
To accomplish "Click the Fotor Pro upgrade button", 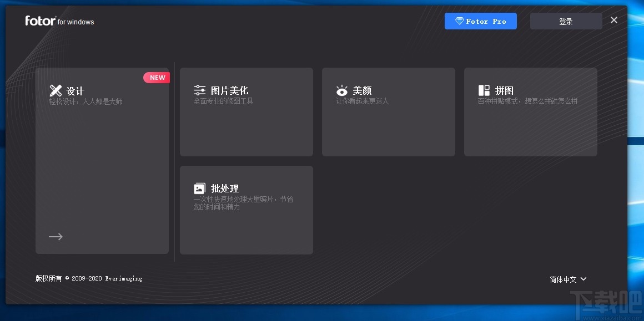I will click(481, 21).
